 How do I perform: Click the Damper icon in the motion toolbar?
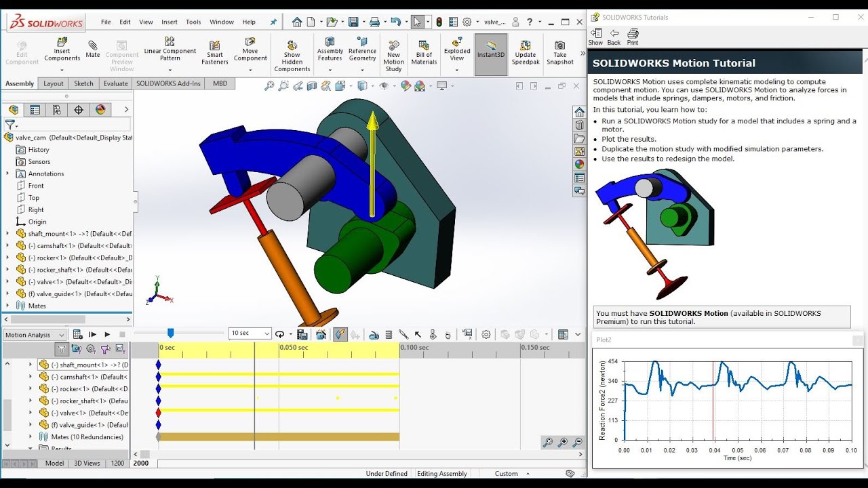pos(403,334)
